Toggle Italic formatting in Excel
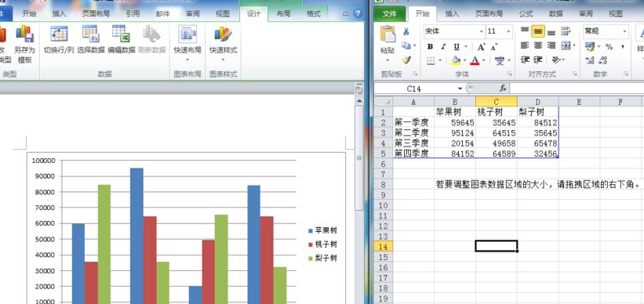 coord(443,47)
